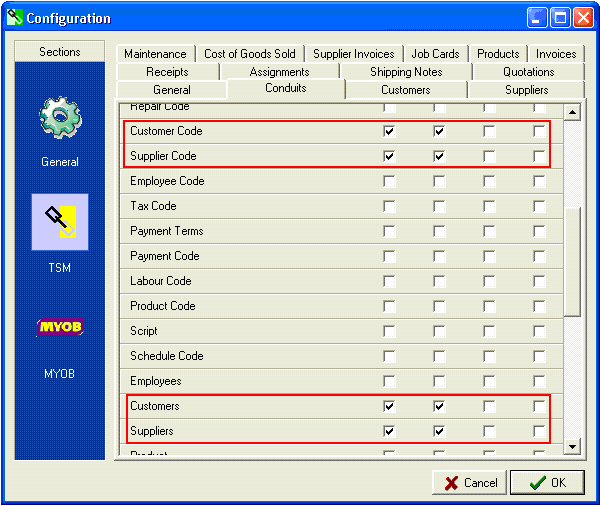Image resolution: width=600 pixels, height=506 pixels.
Task: Enable first checkbox for Employee Code
Action: tap(389, 181)
